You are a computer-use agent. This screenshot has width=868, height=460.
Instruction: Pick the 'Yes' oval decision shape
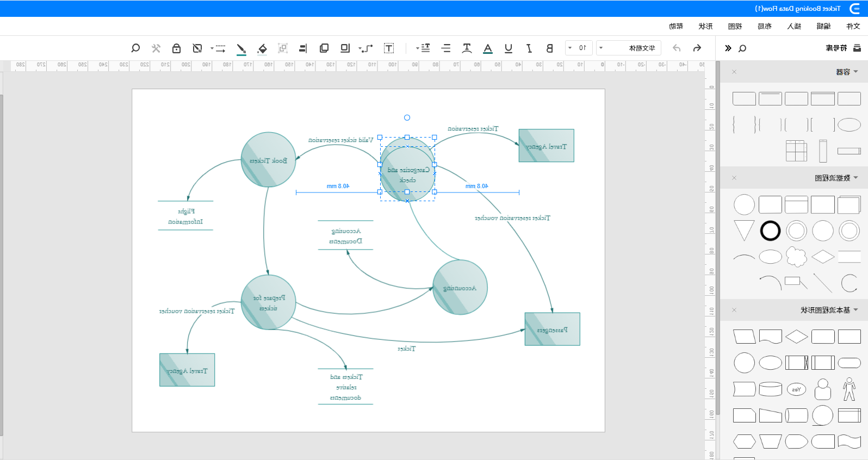(x=796, y=389)
